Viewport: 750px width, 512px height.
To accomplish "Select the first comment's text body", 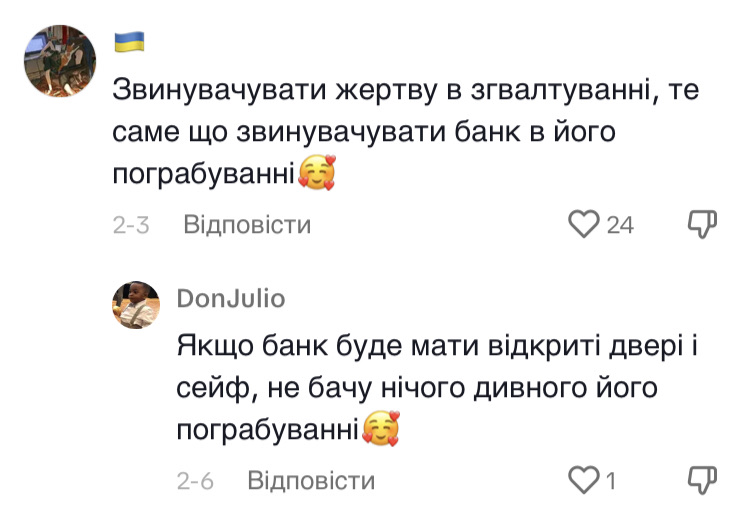I will [x=400, y=132].
